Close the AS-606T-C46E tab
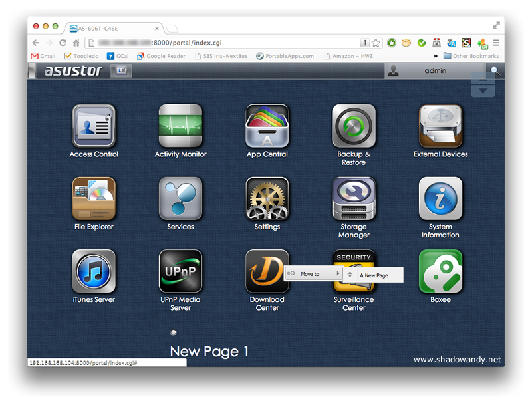This screenshot has width=532, height=405. [x=157, y=29]
